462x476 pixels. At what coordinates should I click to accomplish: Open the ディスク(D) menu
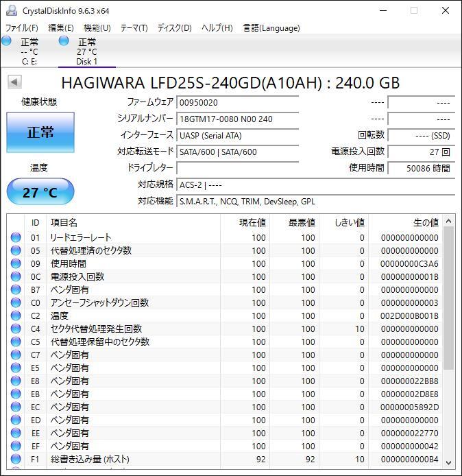point(174,28)
